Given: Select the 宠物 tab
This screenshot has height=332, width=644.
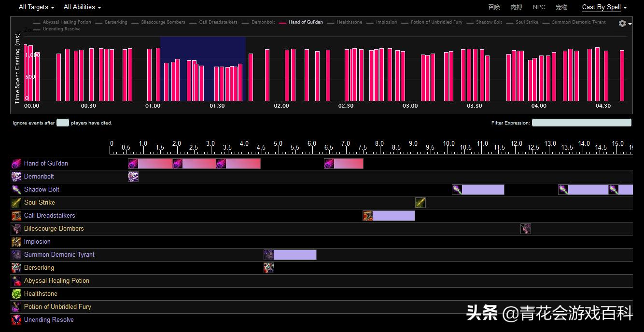Looking at the screenshot, I should (561, 7).
